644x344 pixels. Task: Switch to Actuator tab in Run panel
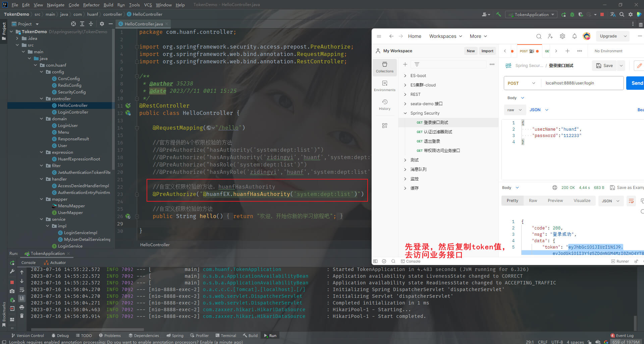click(55, 263)
